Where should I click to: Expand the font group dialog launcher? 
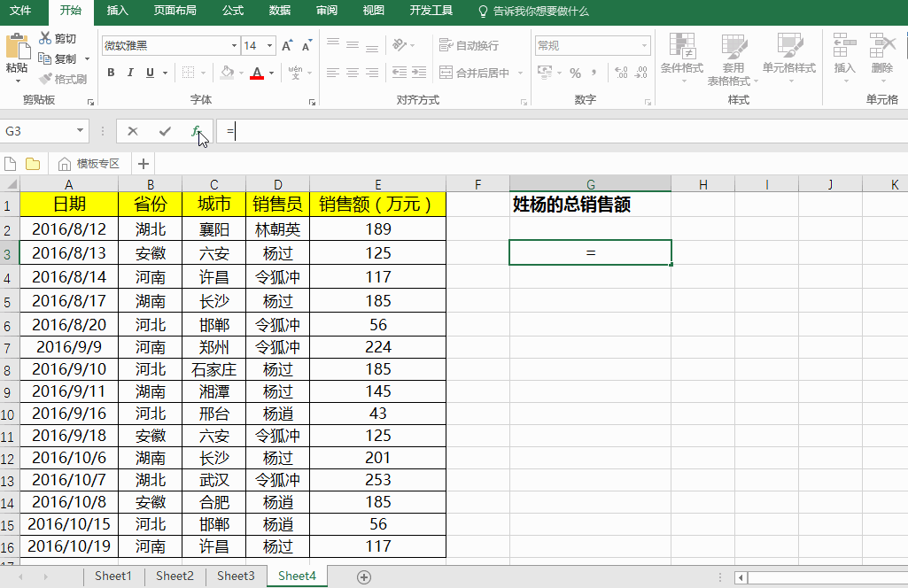312,102
